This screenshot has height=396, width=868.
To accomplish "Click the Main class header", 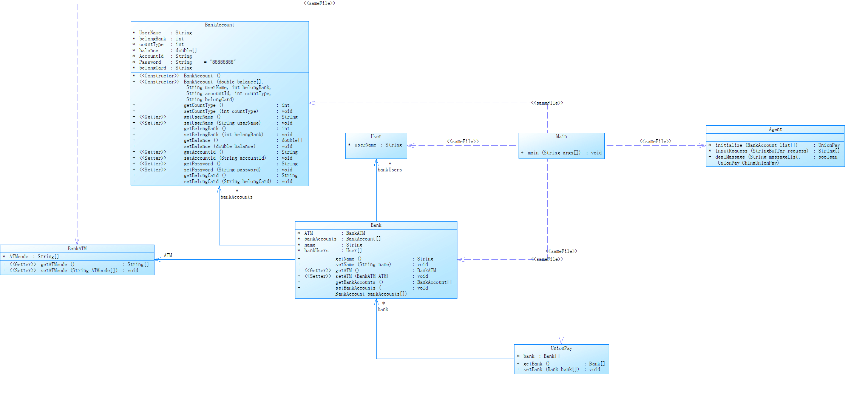I will pos(561,137).
